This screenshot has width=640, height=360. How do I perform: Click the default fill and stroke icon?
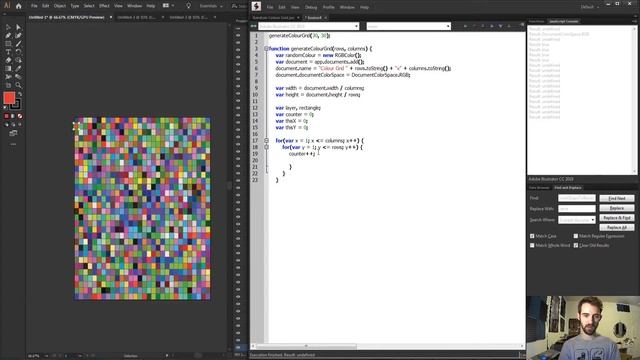tap(5, 108)
